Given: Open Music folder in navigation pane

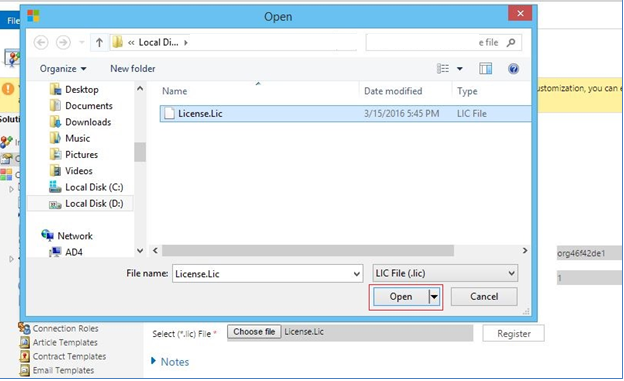Looking at the screenshot, I should (x=77, y=139).
